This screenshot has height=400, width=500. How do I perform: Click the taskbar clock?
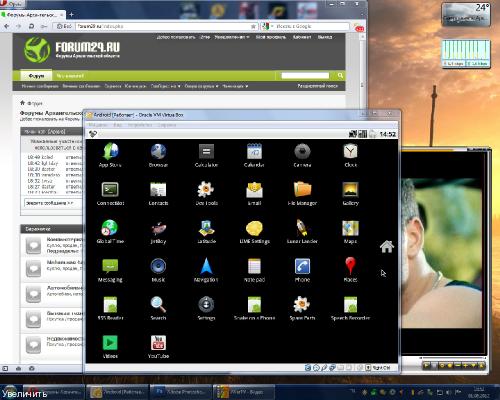tap(478, 392)
